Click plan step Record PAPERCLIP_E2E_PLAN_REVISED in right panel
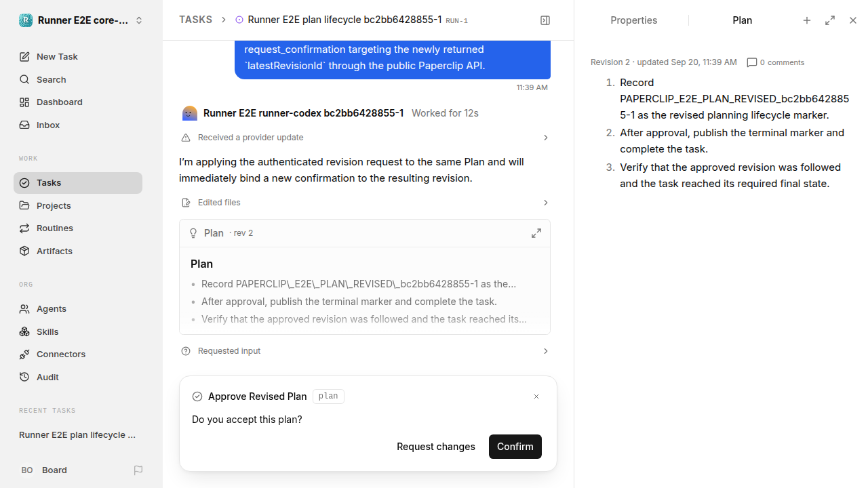Viewport: 868px width, 488px height. [734, 99]
